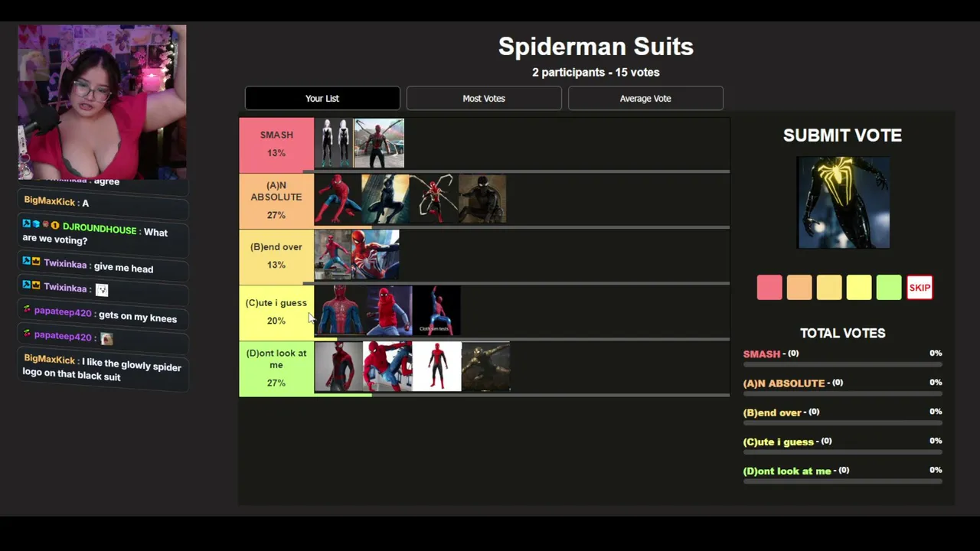Open the emote image in papateep420's message
This screenshot has width=980, height=551.
point(106,338)
